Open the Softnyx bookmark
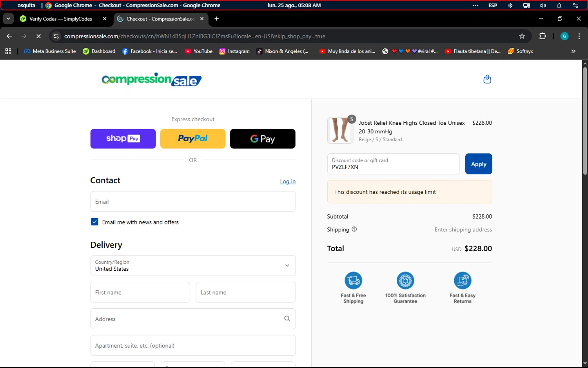The height and width of the screenshot is (368, 588). tap(520, 51)
